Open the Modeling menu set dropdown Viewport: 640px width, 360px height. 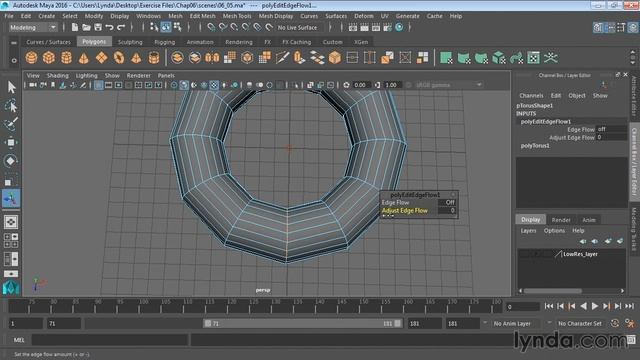click(33, 27)
